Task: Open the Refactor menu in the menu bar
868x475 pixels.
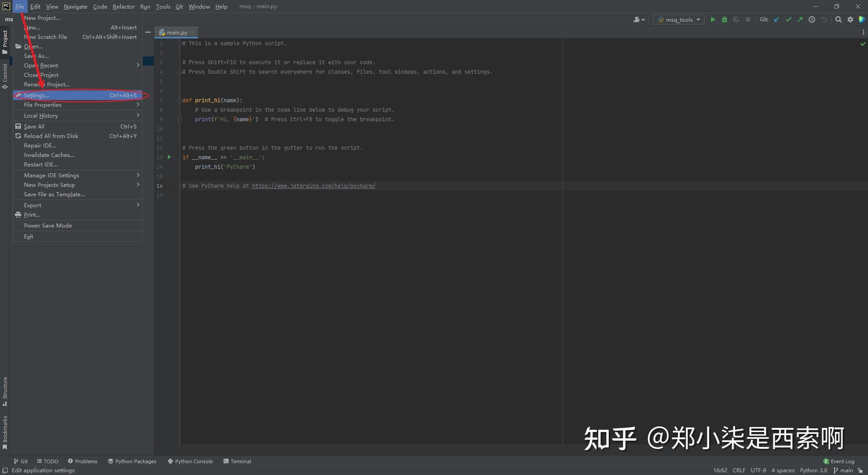Action: (124, 6)
